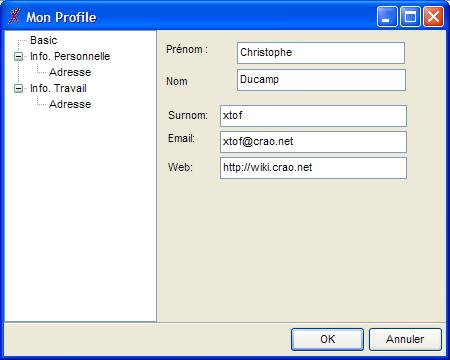Click the Email: label

[181, 138]
